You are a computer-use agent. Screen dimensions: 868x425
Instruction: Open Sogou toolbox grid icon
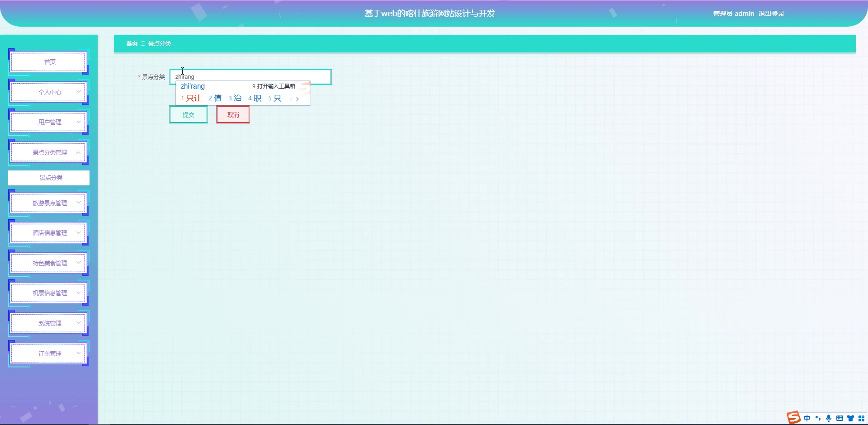861,418
